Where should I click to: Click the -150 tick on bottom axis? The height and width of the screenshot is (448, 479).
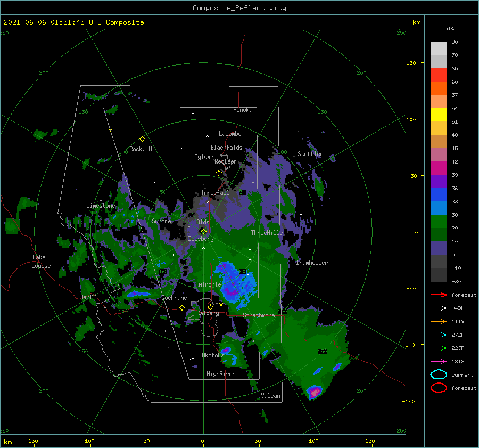[31, 441]
